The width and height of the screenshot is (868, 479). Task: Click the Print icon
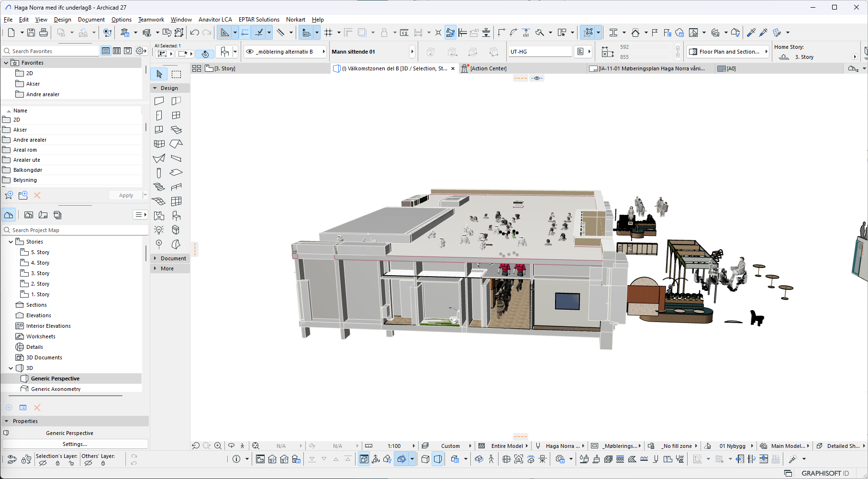point(44,33)
